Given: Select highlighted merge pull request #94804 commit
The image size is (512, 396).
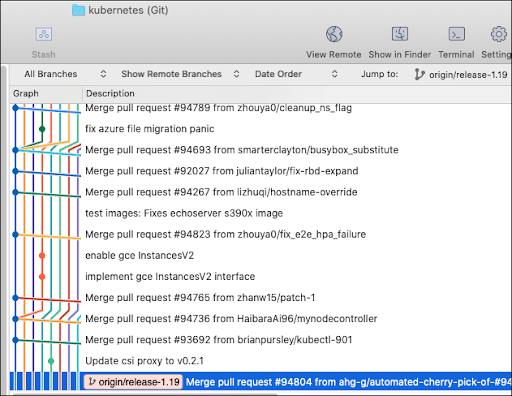Looking at the screenshot, I should (x=348, y=382).
